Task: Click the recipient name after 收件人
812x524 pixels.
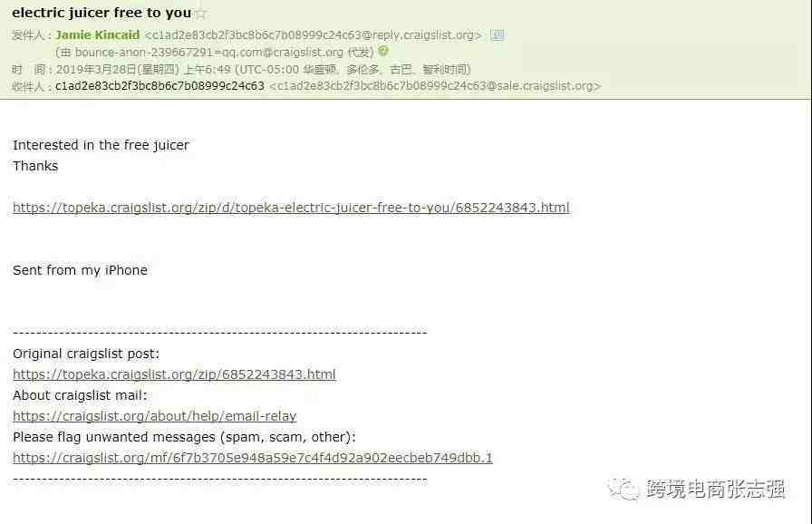Action: pos(159,86)
